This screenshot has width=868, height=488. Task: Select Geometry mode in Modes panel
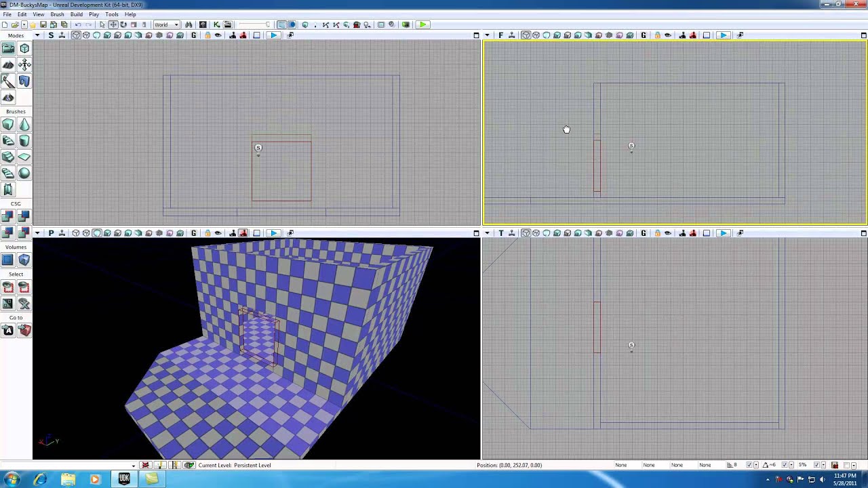(x=24, y=48)
